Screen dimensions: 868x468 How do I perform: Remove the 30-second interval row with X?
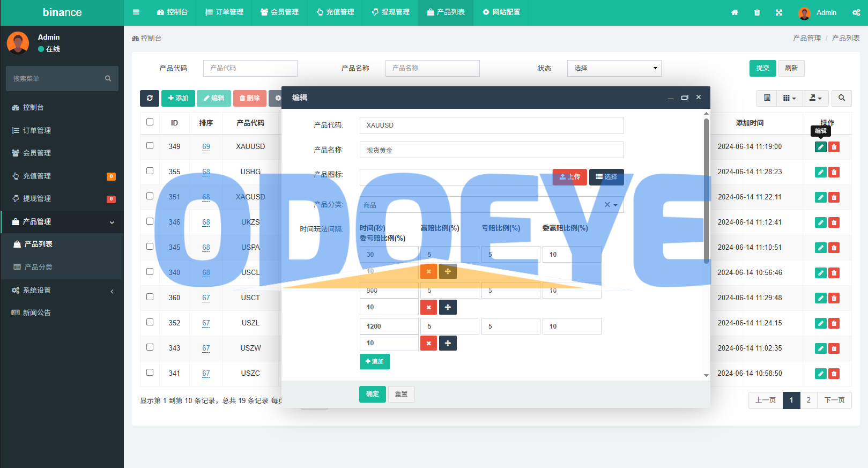[428, 271]
